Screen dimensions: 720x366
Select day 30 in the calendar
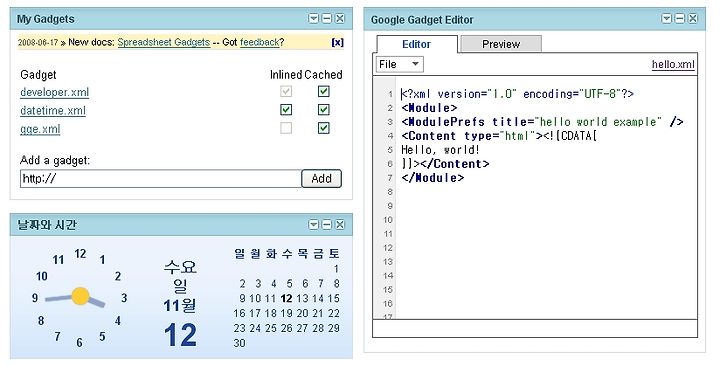tap(239, 343)
